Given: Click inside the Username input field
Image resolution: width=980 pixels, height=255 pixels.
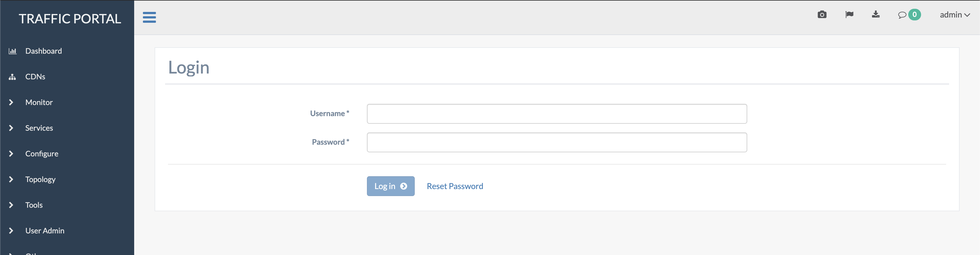Looking at the screenshot, I should click(556, 113).
